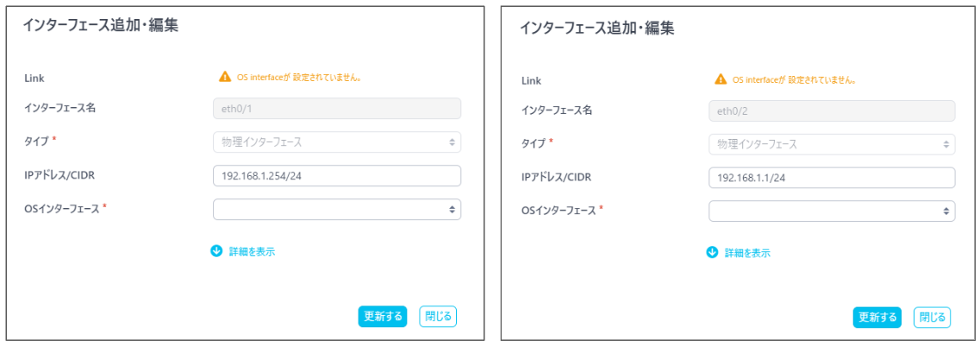
Task: Close the eth0/1 dialog with 閉じる
Action: coord(437,317)
